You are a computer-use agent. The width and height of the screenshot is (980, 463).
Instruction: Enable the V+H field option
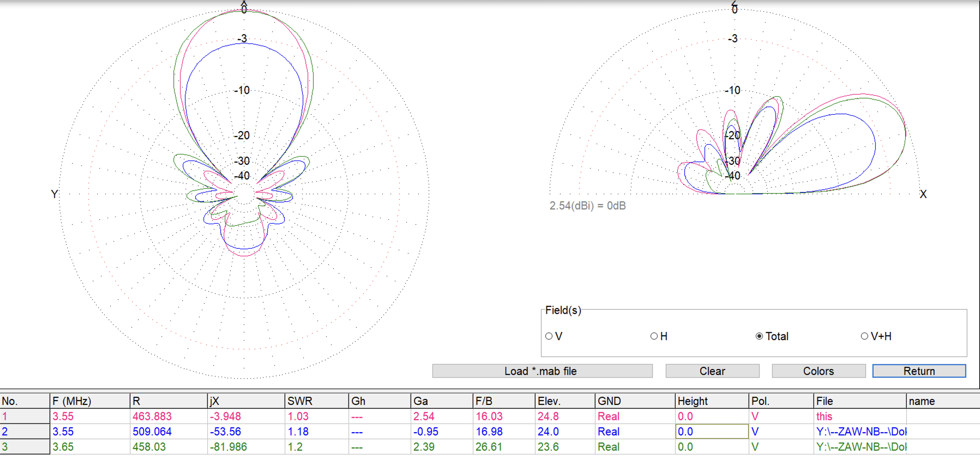click(864, 336)
